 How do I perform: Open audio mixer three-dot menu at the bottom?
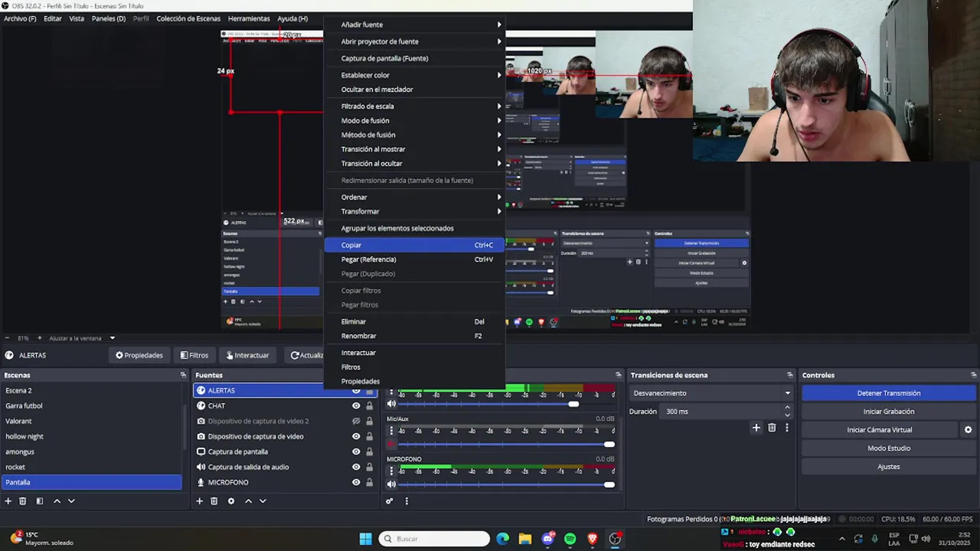tap(407, 501)
